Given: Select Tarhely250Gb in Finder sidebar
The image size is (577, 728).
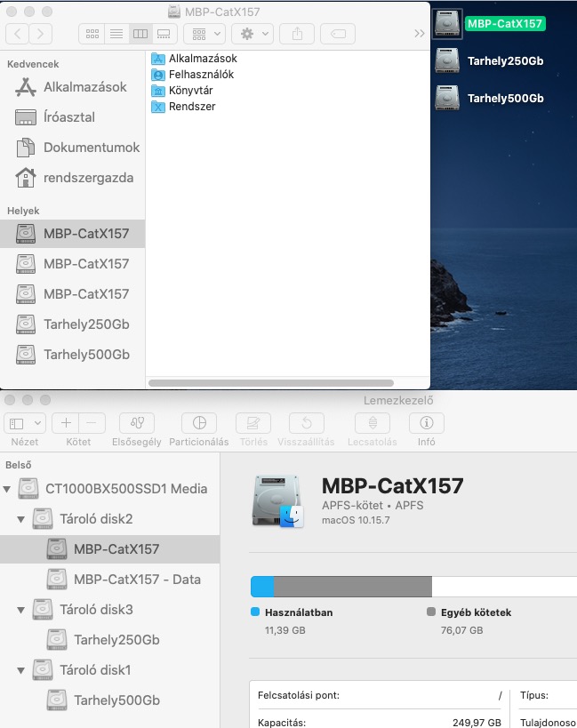Looking at the screenshot, I should 72,324.
